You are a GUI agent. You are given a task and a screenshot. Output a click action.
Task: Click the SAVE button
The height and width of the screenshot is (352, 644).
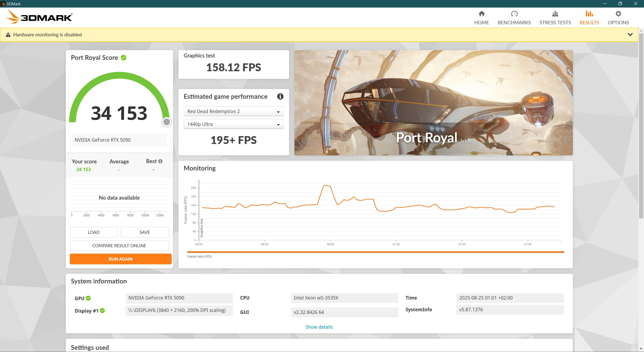click(145, 232)
